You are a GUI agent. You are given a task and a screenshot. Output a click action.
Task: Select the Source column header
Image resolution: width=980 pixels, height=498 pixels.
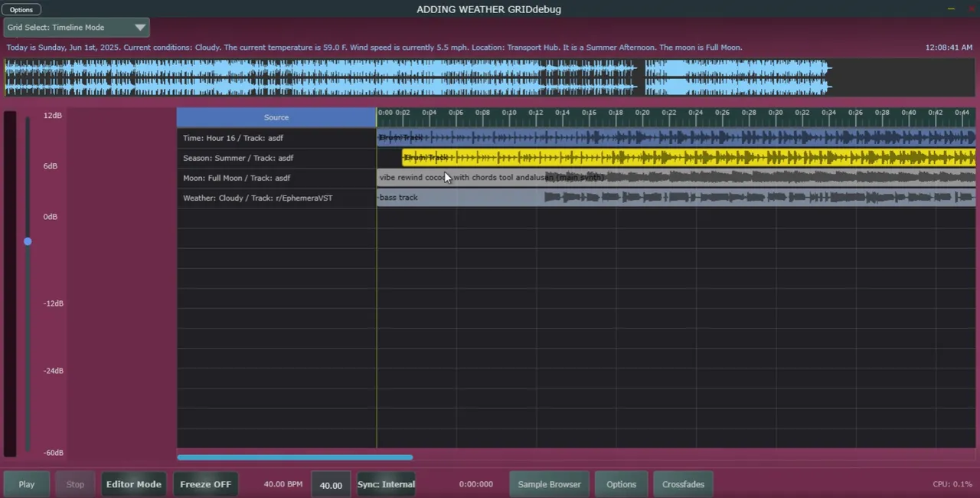(x=276, y=117)
